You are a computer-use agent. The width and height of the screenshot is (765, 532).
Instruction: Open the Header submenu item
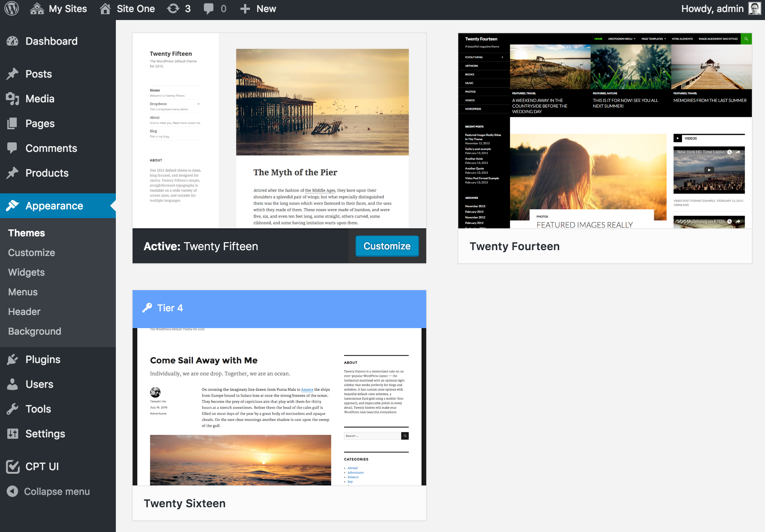[x=24, y=312]
